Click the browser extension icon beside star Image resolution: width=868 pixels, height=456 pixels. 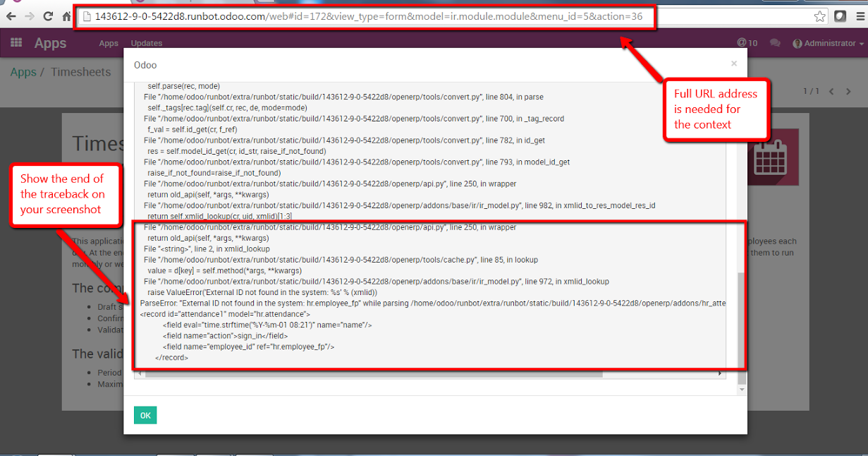click(840, 16)
